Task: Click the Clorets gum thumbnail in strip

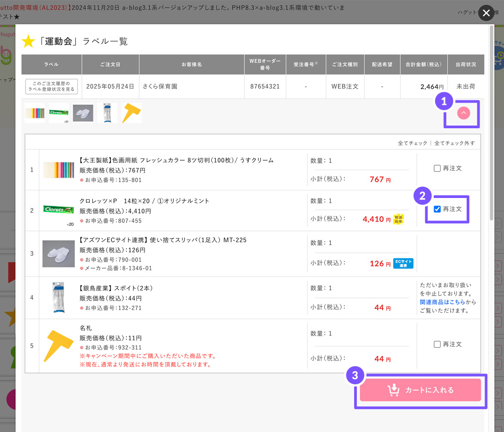Action: [59, 113]
